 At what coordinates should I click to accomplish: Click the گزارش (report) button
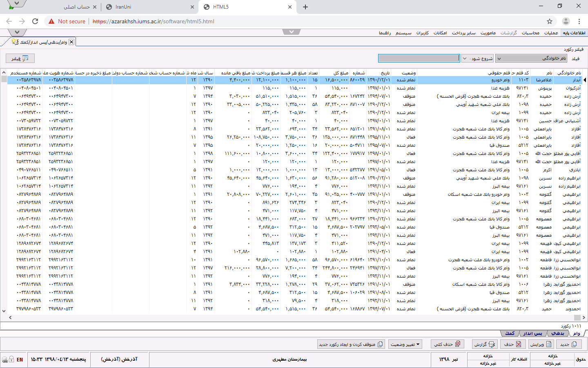tap(484, 344)
